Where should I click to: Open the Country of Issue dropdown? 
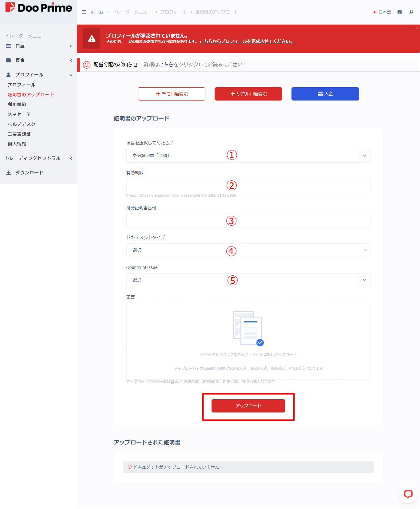click(248, 280)
